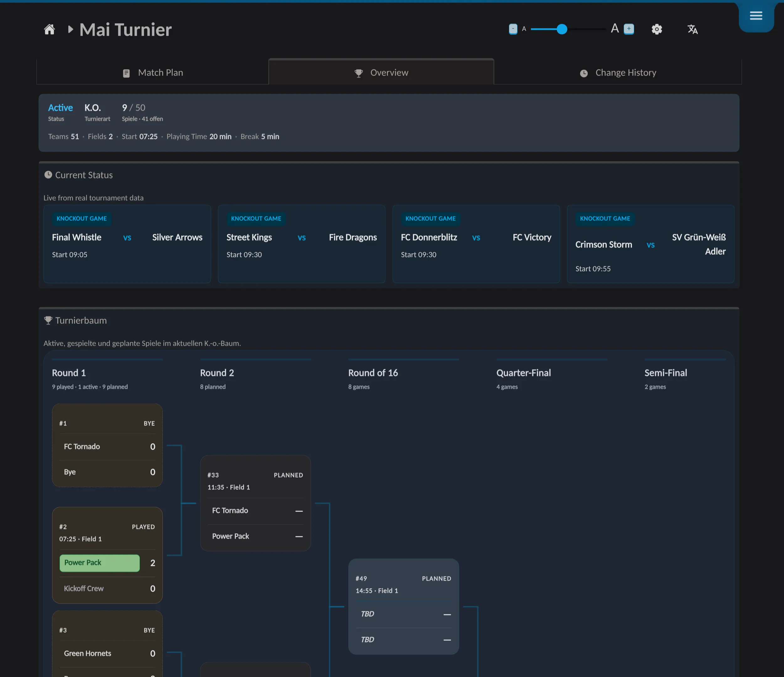Click the Start 09:55 time text
Image resolution: width=784 pixels, height=677 pixels.
(x=593, y=269)
